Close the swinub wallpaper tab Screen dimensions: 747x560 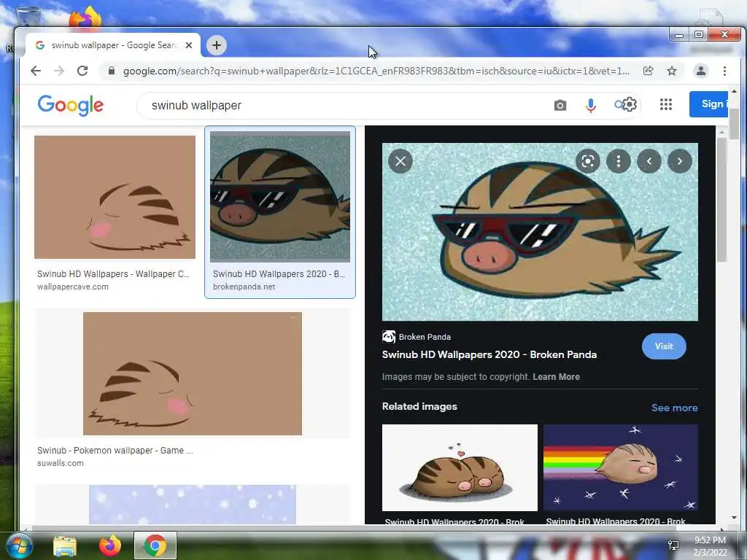point(189,45)
